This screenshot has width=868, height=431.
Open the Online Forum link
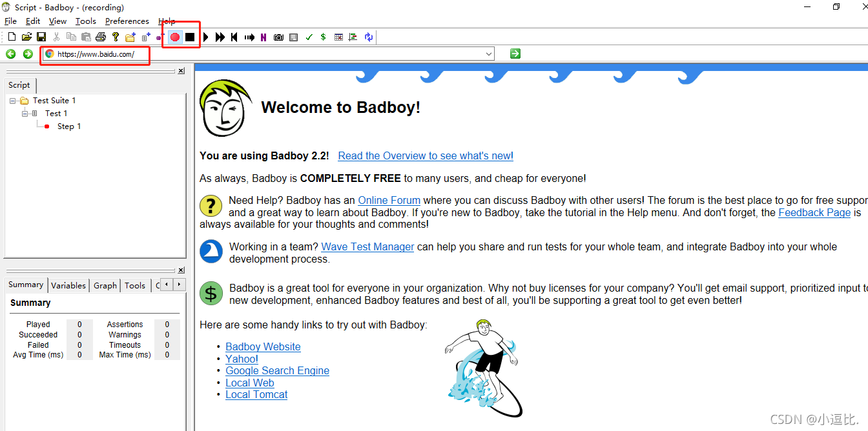coord(389,201)
